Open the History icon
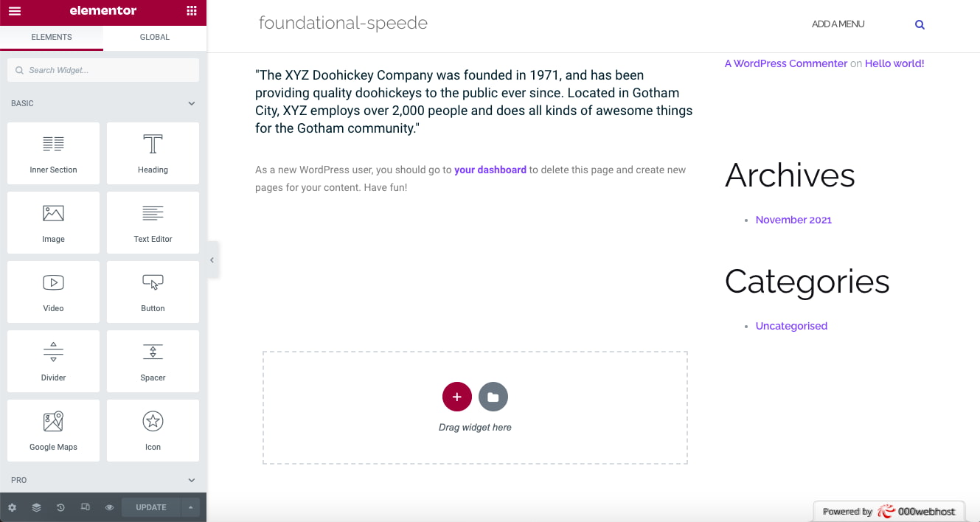This screenshot has width=980, height=522. pyautogui.click(x=60, y=507)
